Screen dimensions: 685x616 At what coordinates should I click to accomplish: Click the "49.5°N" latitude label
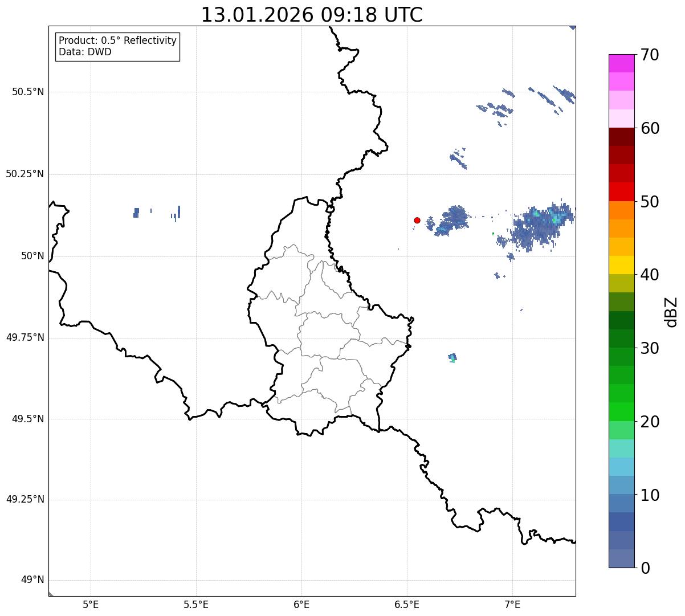point(28,419)
